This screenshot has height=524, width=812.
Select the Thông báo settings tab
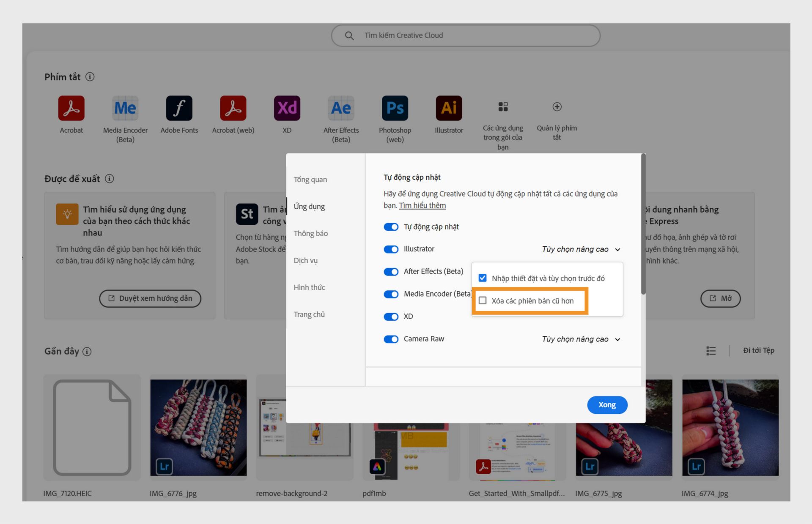310,233
